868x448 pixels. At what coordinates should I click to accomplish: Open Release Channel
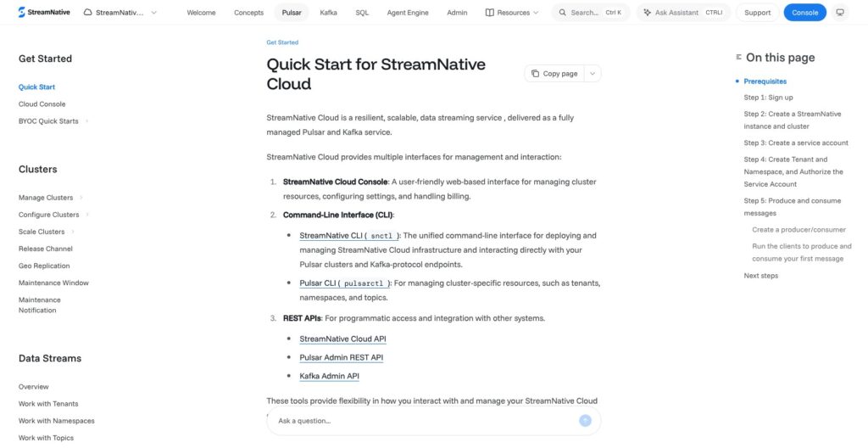(x=46, y=249)
